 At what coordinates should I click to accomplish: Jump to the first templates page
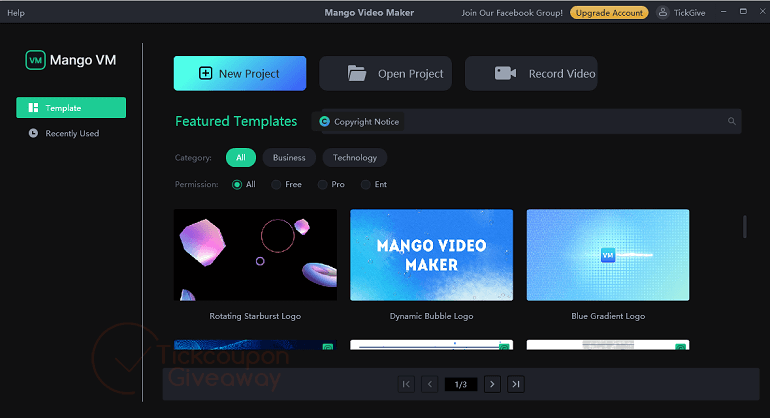point(406,384)
